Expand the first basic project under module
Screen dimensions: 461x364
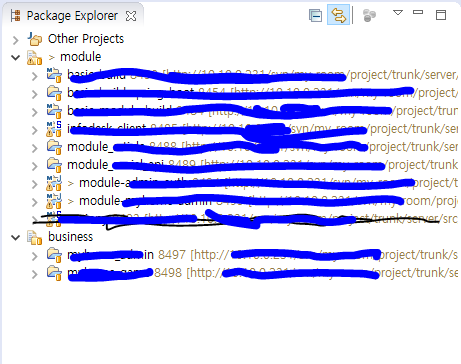tap(34, 76)
